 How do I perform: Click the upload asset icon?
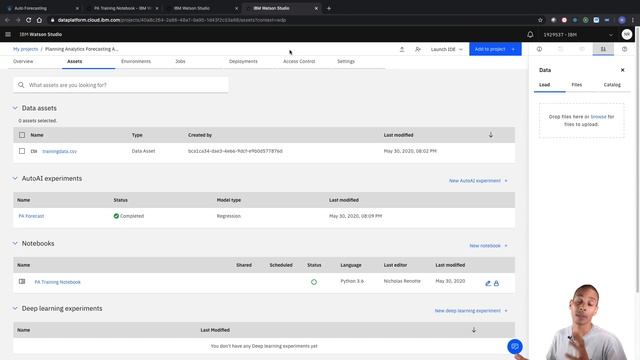coord(402,49)
